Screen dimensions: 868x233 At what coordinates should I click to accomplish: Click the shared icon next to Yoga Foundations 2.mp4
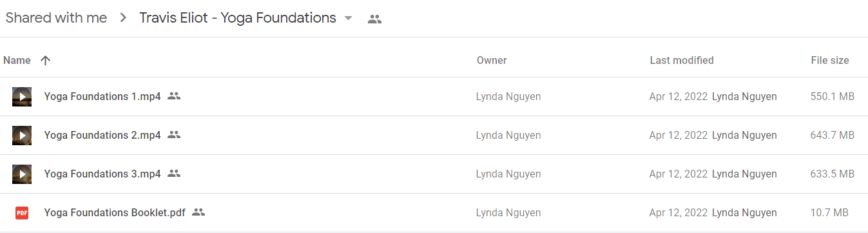point(174,135)
